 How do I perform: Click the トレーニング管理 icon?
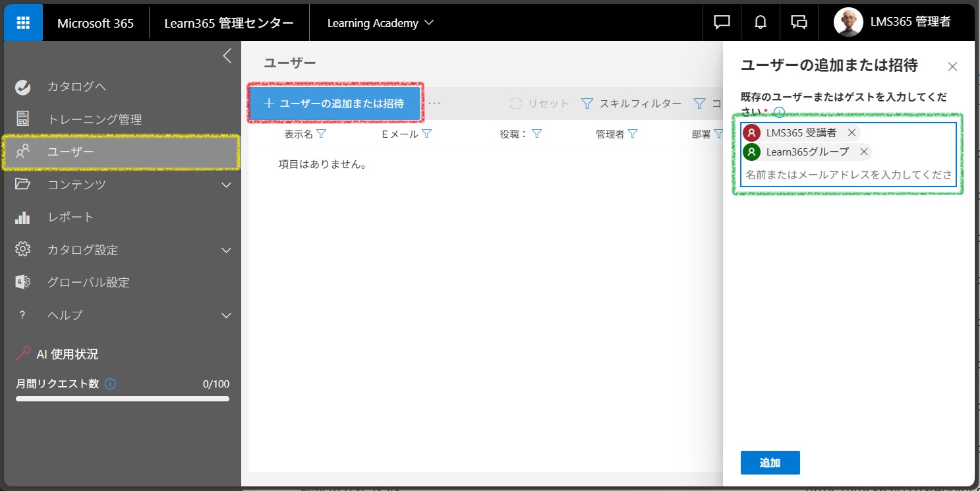[x=22, y=119]
